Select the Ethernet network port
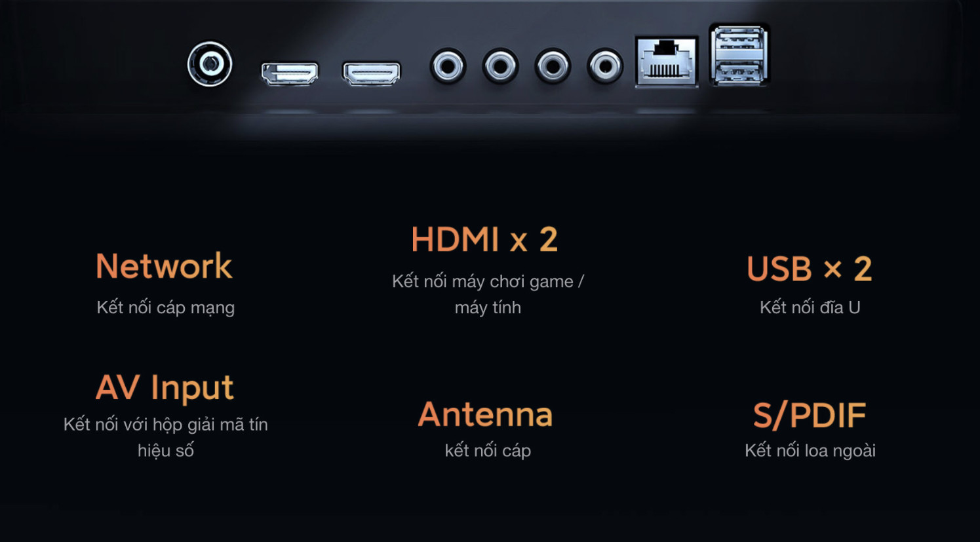980x542 pixels. [667, 62]
